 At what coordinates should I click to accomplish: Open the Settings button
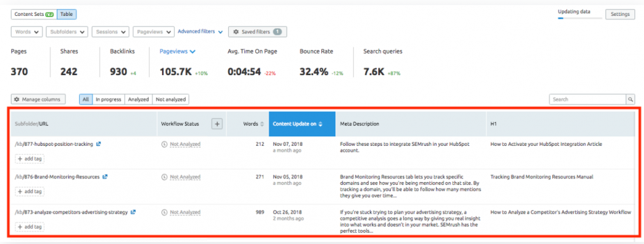(620, 15)
